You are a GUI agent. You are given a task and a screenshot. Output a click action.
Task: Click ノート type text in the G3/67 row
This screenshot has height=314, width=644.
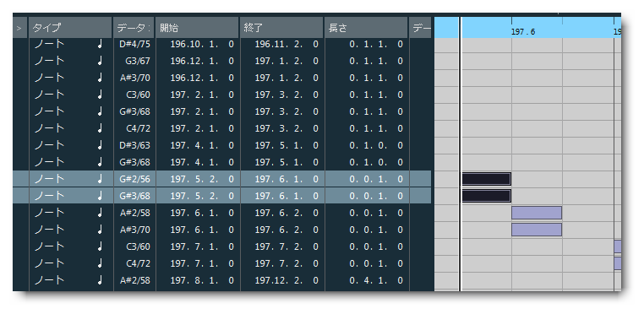[49, 61]
